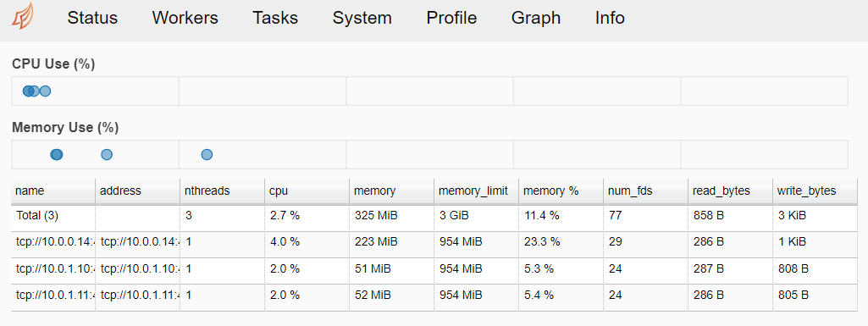Select the Total (3) row
The image size is (868, 326).
point(434,216)
